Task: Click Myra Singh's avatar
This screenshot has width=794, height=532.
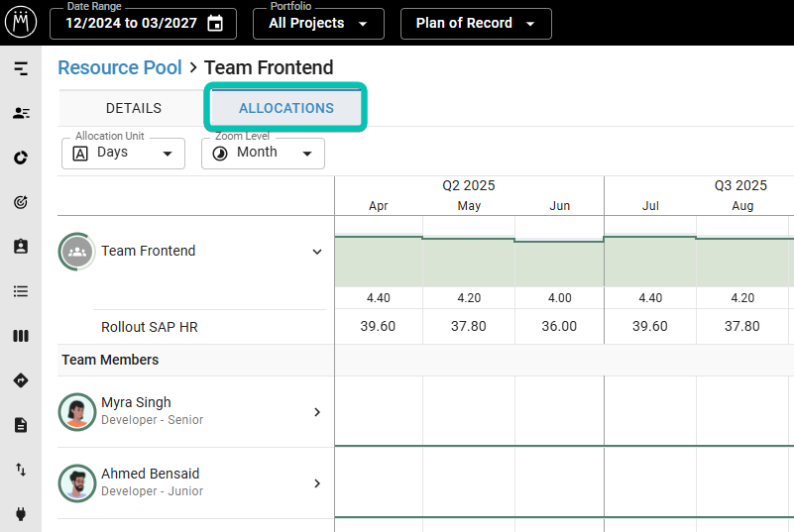Action: [77, 412]
